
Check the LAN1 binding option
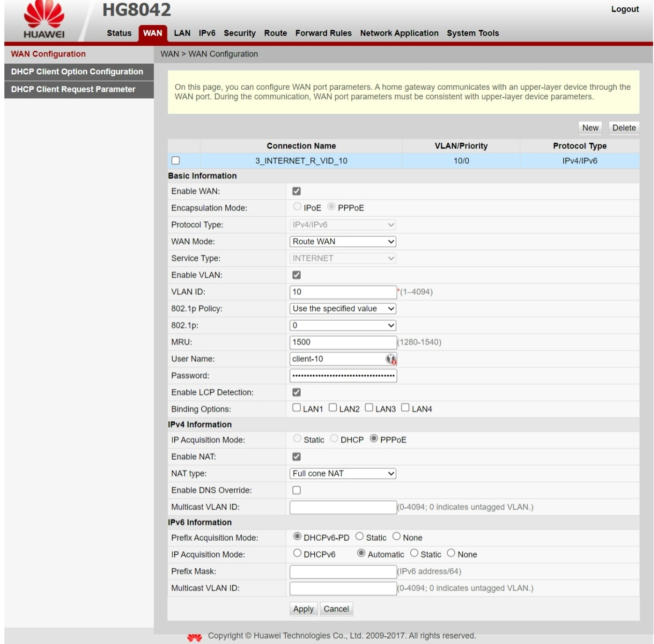pyautogui.click(x=296, y=408)
